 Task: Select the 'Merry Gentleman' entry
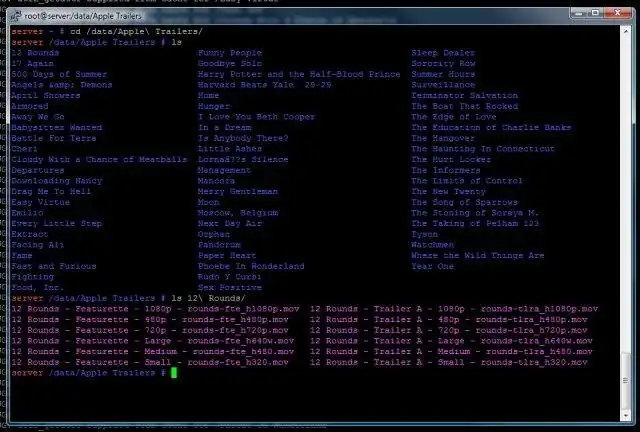click(x=238, y=191)
